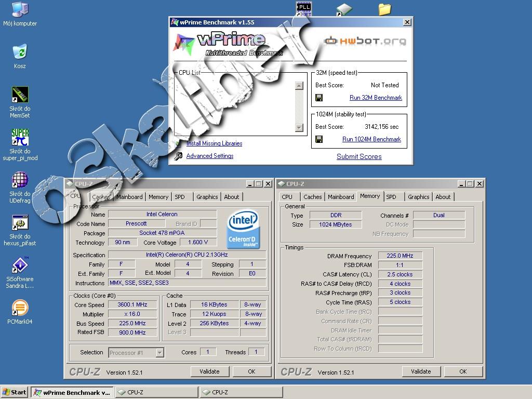Open About tab in left CPU-Z

(231, 197)
